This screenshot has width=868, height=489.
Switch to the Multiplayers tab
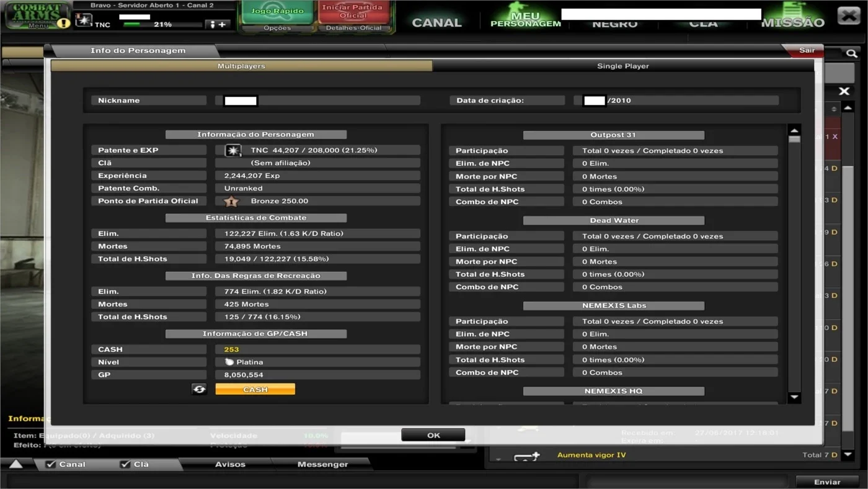(x=241, y=66)
